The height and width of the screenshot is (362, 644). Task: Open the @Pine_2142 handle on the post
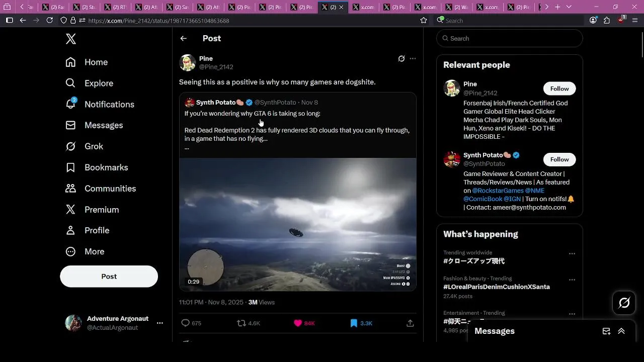click(216, 67)
